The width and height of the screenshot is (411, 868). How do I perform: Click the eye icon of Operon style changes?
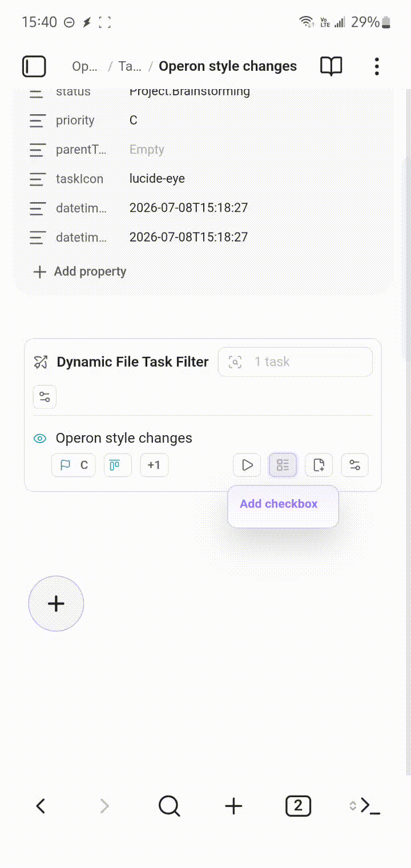39,439
